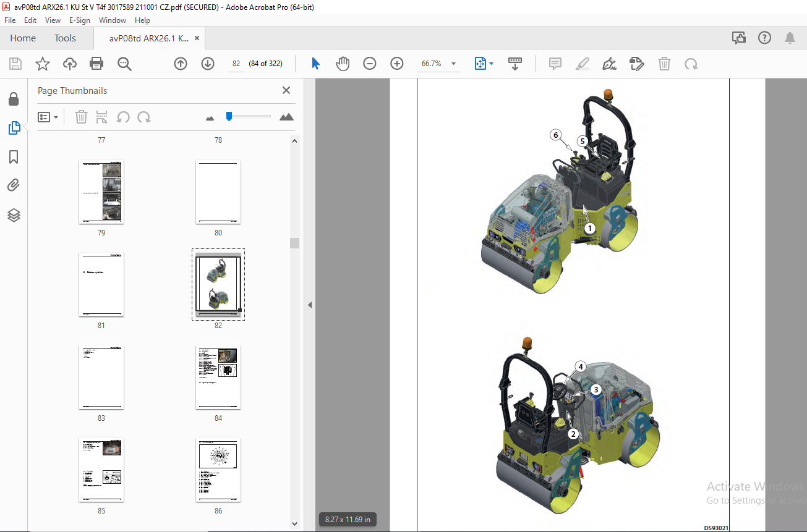The image size is (807, 532).
Task: Open help question mark icon
Action: [764, 38]
